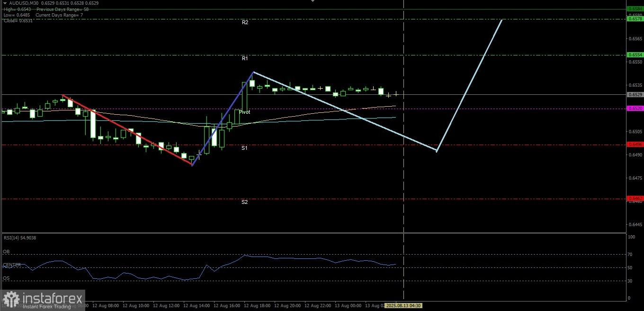Click the red 0.6496 S1 price tag
This screenshot has width=644, height=311.
point(635,145)
